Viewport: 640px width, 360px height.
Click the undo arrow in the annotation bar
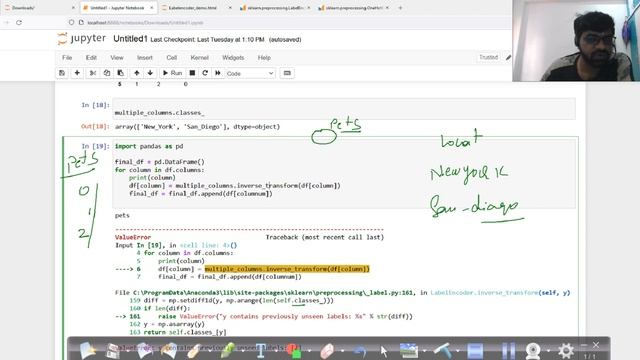click(360, 350)
